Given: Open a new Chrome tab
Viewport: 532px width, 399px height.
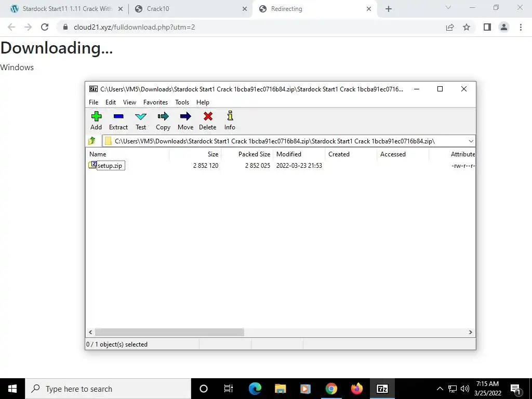Looking at the screenshot, I should (x=389, y=9).
